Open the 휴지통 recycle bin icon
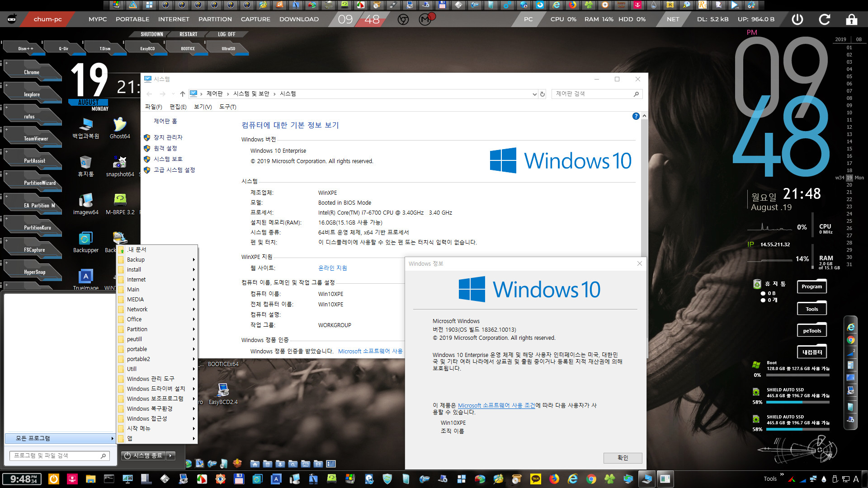Image resolution: width=868 pixels, height=488 pixels. [85, 166]
